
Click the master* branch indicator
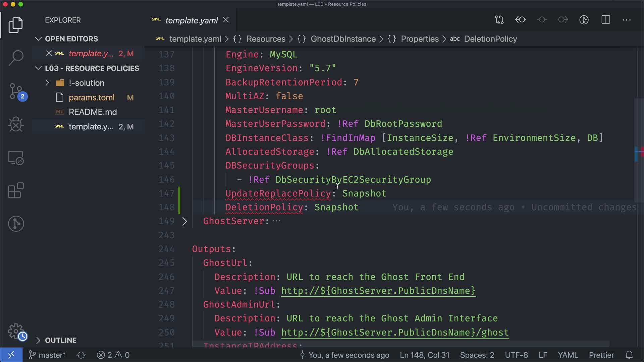(47, 355)
